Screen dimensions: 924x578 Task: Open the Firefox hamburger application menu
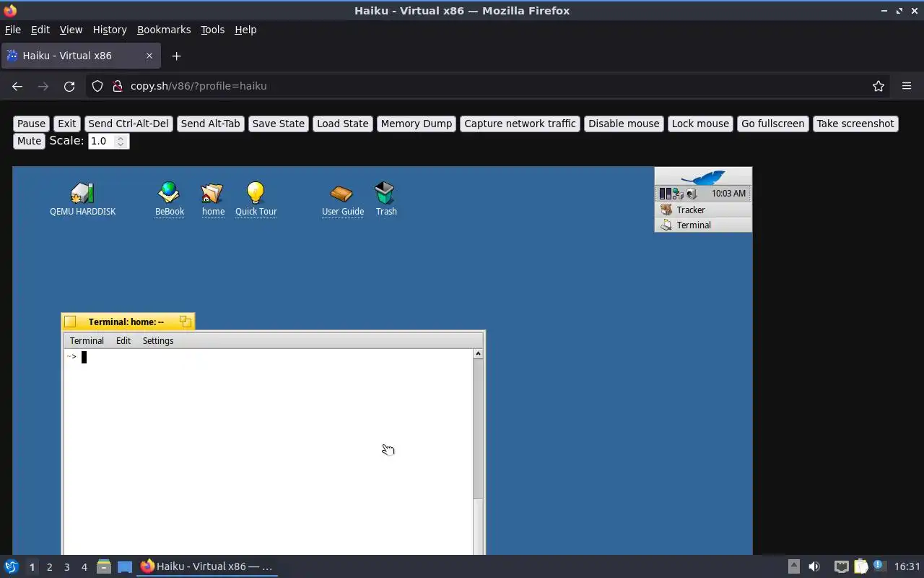907,86
